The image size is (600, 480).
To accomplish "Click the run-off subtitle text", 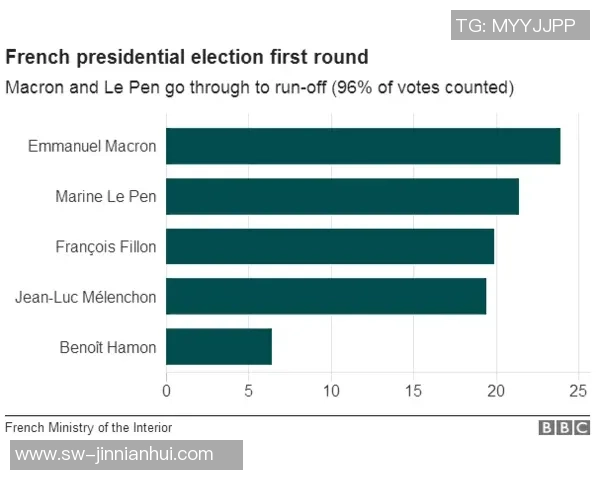I will [x=260, y=87].
